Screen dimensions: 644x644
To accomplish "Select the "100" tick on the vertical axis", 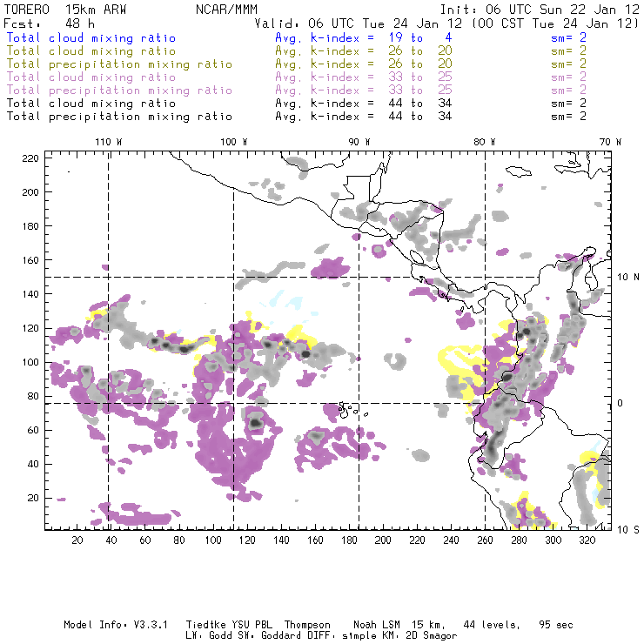I will pos(30,362).
